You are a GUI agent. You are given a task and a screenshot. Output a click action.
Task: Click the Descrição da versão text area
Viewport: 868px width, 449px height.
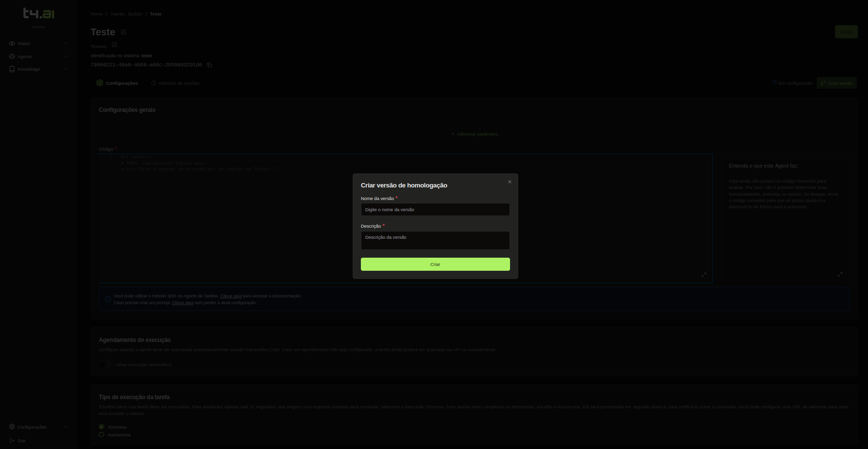coord(435,240)
